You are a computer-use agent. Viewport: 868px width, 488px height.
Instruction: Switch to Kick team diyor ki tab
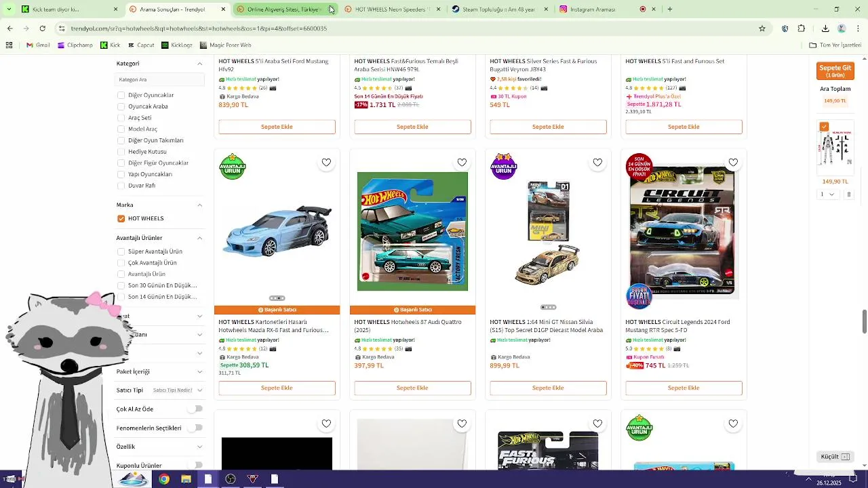[69, 9]
